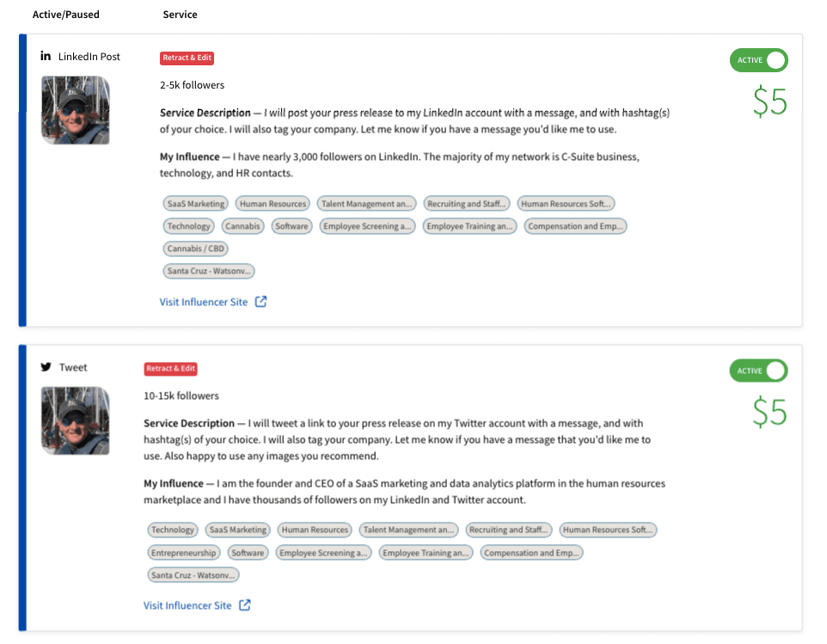827x644 pixels.
Task: Click the LinkedIn logo icon
Action: coord(46,57)
